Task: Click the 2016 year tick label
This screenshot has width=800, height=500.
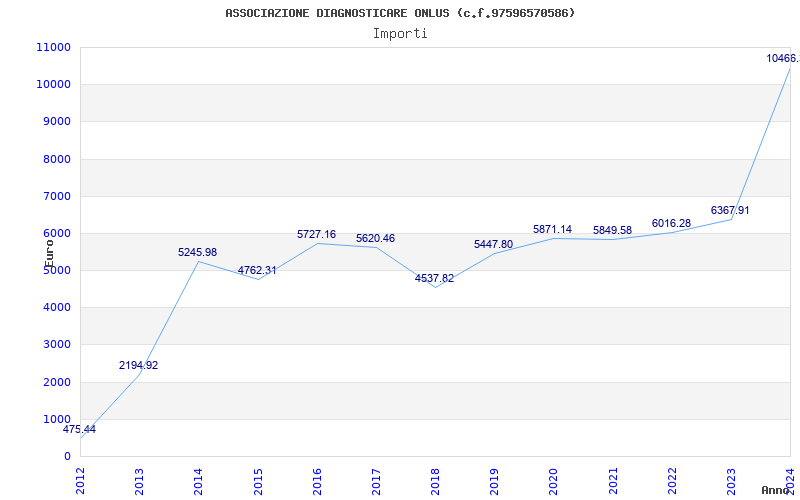Action: (317, 477)
